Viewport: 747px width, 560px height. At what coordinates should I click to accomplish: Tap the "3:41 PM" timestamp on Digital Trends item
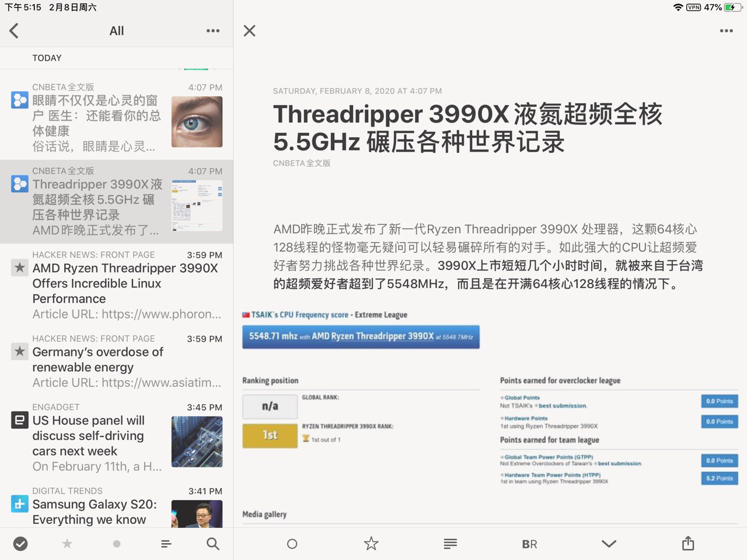tap(205, 491)
